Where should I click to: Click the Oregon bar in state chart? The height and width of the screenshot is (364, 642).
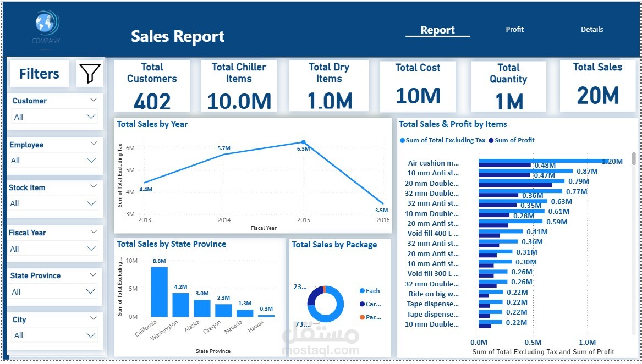(223, 310)
